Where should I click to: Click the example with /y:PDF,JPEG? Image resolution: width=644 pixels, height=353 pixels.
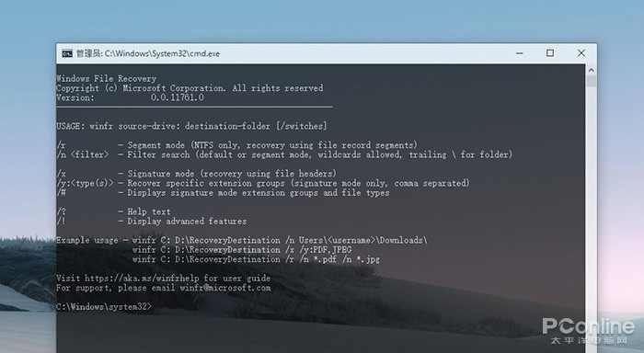(x=242, y=249)
